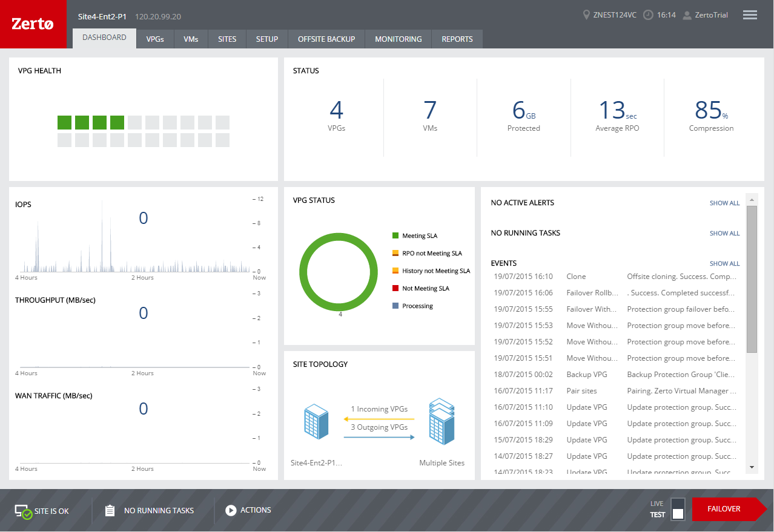Viewport: 774px width, 532px height.
Task: Click the first green VPG health square
Action: coord(64,122)
